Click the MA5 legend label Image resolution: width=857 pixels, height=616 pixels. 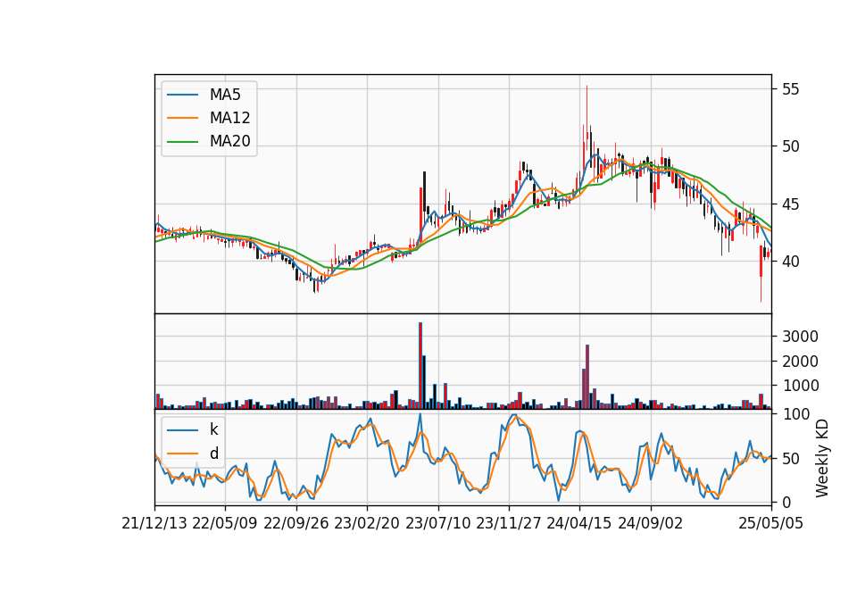(225, 95)
